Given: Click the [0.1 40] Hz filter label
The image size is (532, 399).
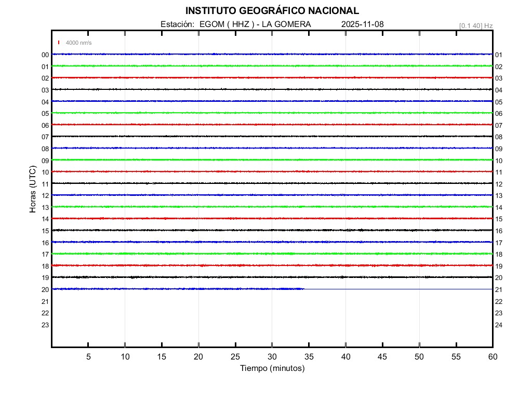Looking at the screenshot, I should coord(475,25).
